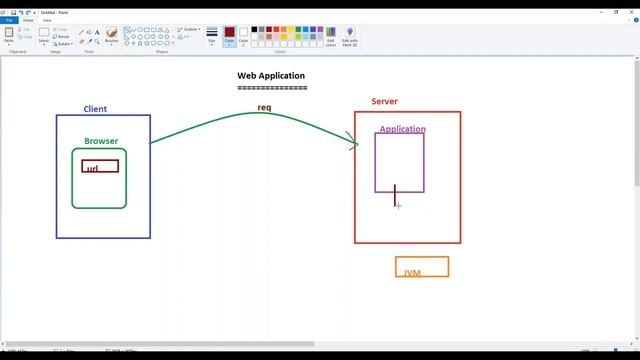640x360 pixels.
Task: Pick the Four-point star shape
Action: tap(133, 43)
